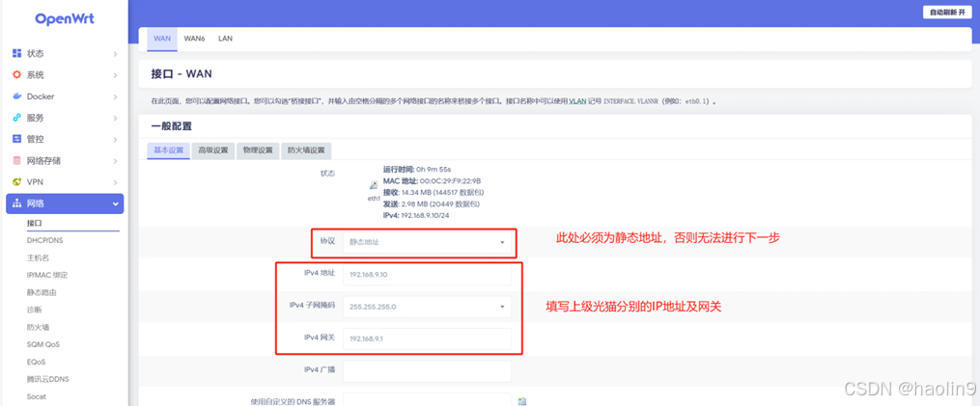The image size is (980, 406).
Task: Click the 一般配置 section heading
Action: click(171, 126)
